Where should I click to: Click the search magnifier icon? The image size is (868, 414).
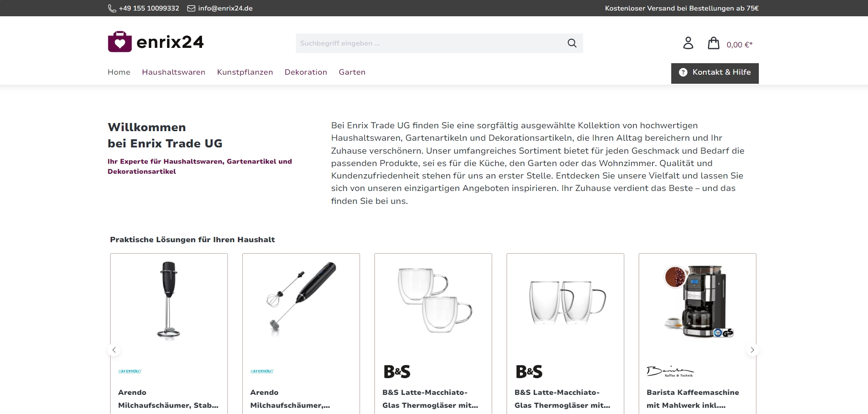(x=572, y=43)
